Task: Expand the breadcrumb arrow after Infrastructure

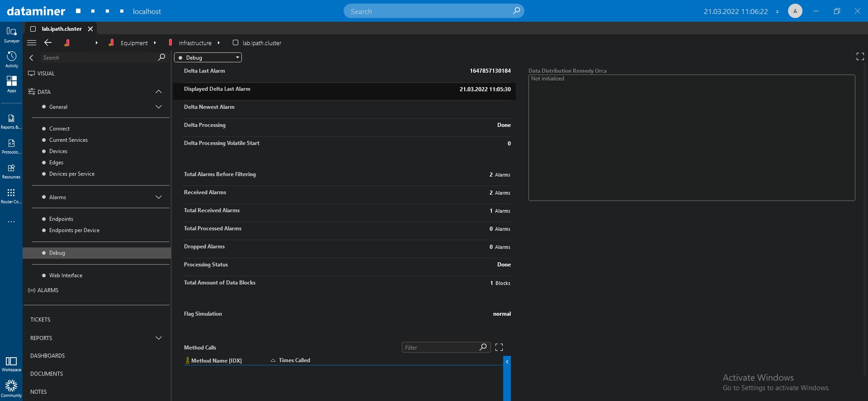Action: click(218, 43)
